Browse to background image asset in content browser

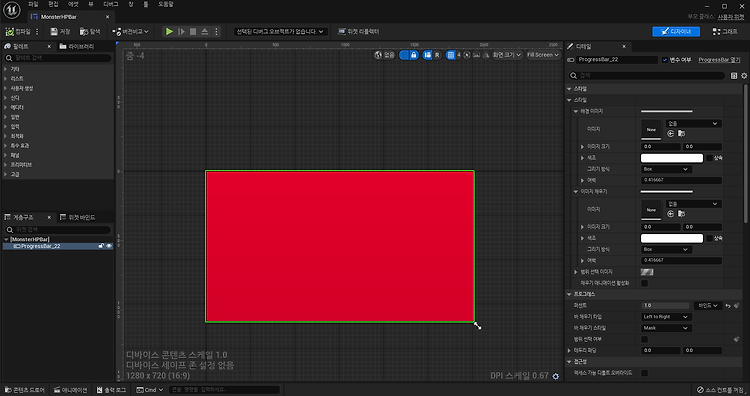coord(681,133)
